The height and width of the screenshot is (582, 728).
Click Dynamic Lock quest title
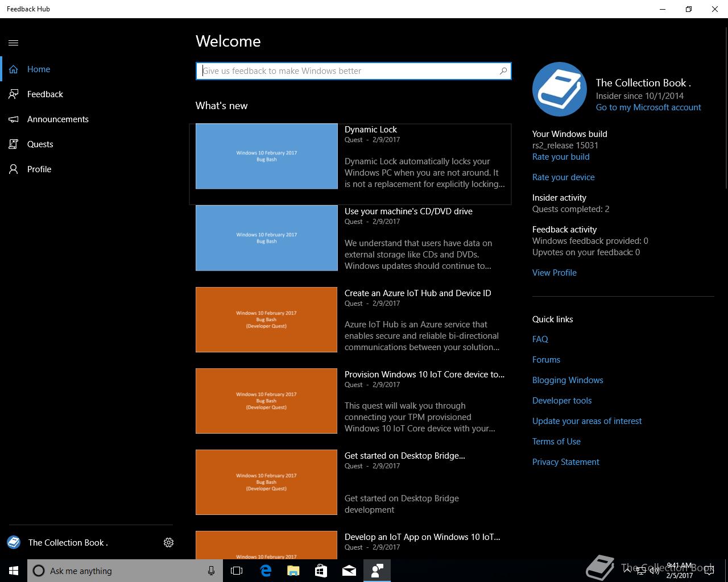(x=371, y=130)
